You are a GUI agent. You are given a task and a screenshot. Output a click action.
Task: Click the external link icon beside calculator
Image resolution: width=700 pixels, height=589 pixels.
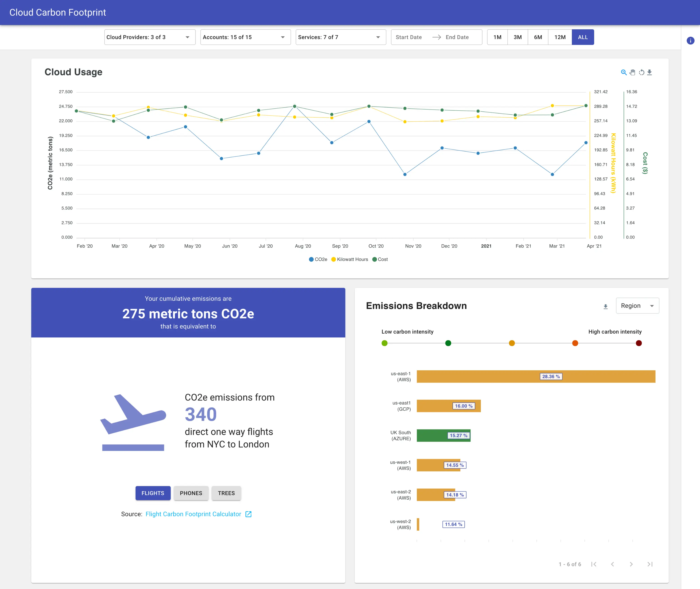click(x=248, y=514)
